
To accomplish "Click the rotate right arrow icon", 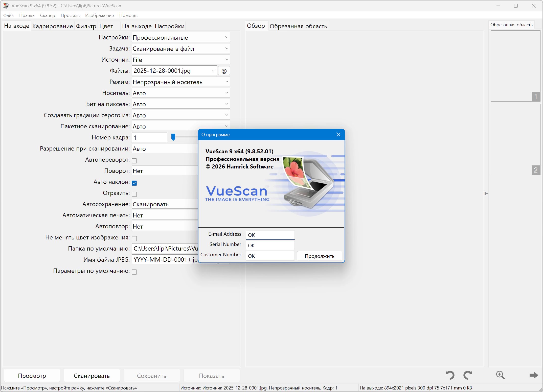I will pyautogui.click(x=468, y=375).
